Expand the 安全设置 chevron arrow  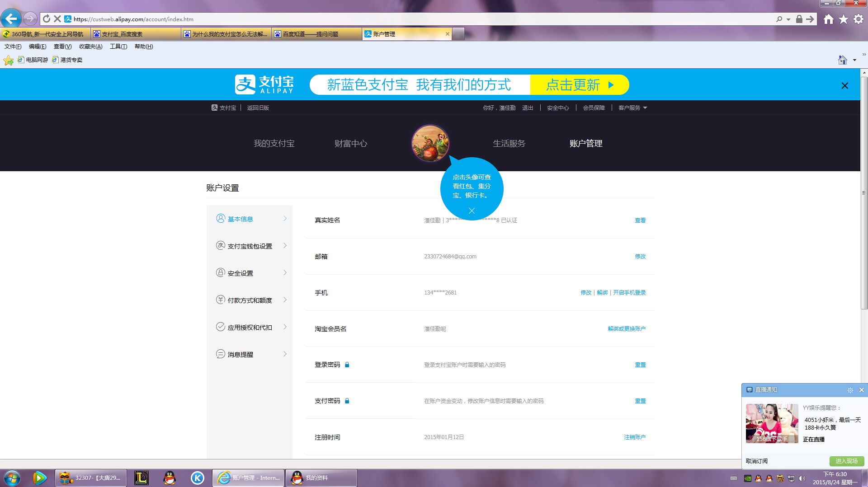click(x=285, y=273)
